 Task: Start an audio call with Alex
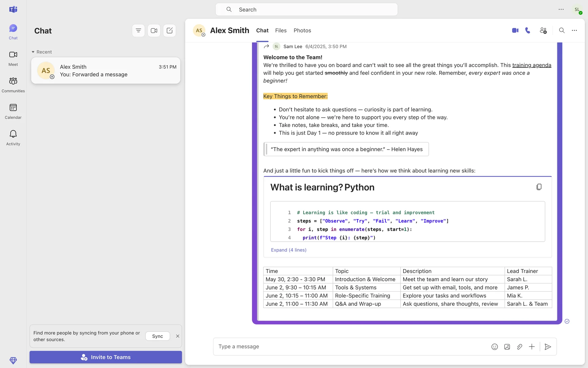(x=528, y=30)
